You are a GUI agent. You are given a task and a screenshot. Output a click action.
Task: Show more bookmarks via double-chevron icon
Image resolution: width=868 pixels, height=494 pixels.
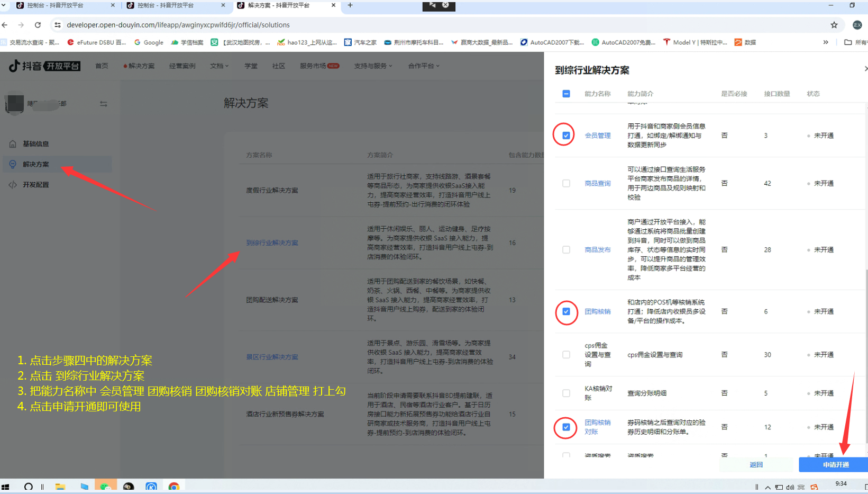pyautogui.click(x=826, y=42)
